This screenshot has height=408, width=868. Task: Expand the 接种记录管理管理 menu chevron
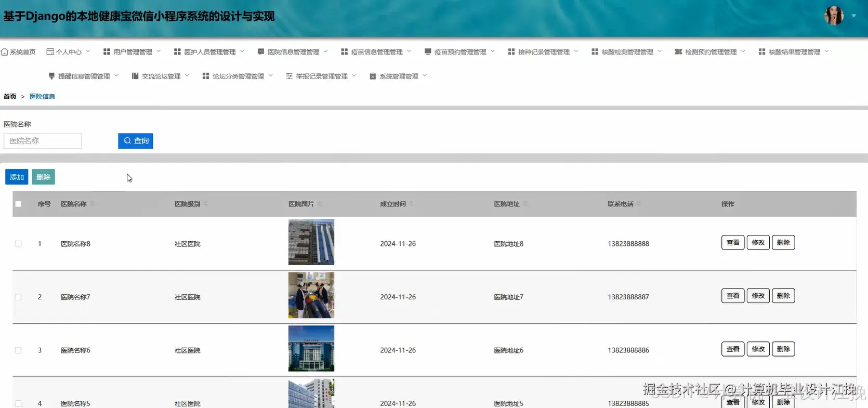[x=576, y=51]
